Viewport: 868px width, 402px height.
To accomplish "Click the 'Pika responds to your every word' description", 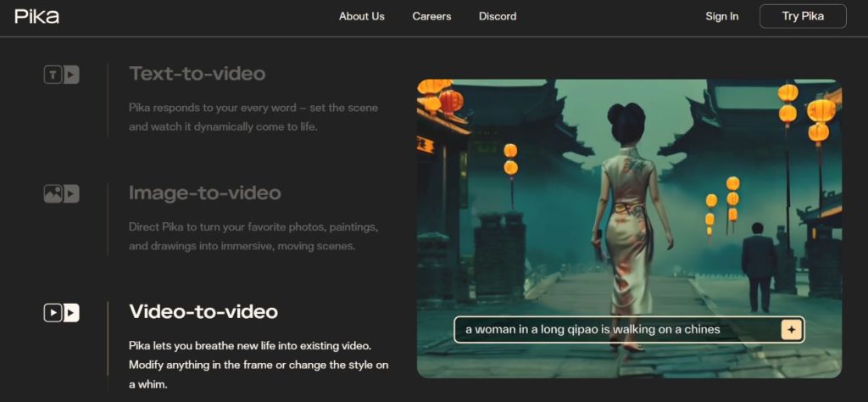I will 253,117.
